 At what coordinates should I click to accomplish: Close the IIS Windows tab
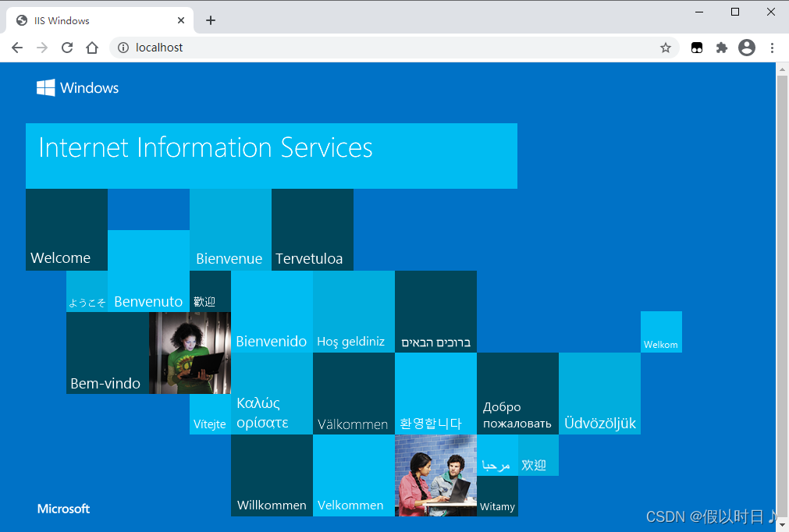coord(181,20)
